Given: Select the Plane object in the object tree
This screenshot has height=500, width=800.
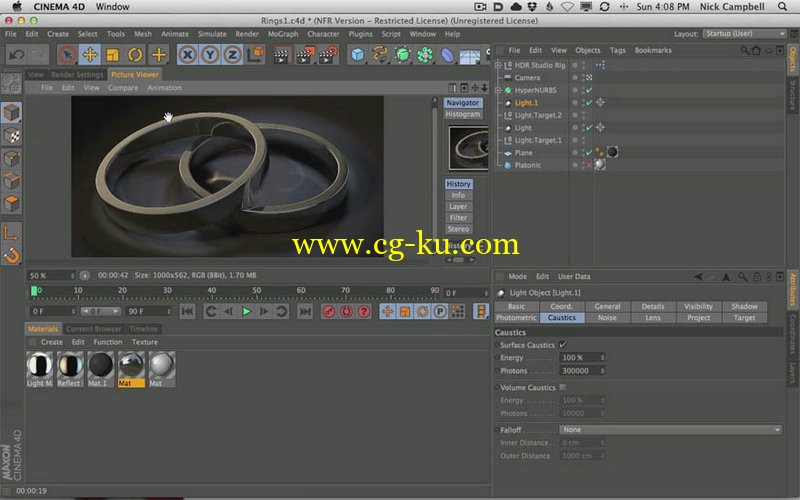Looking at the screenshot, I should [523, 153].
